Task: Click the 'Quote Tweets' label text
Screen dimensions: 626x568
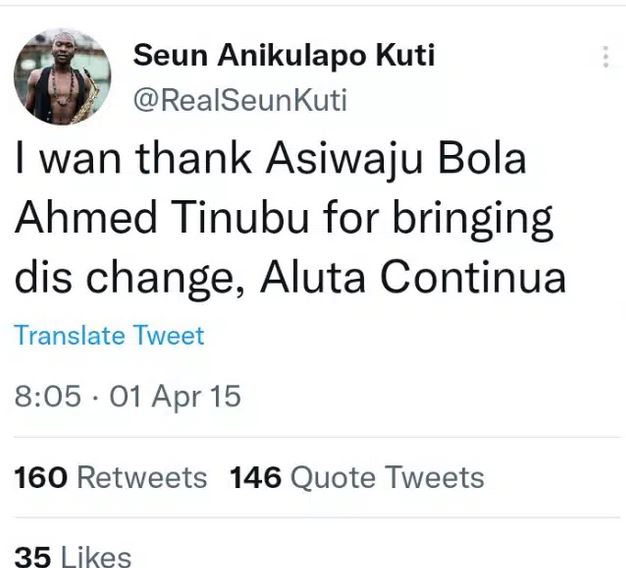Action: 387,477
